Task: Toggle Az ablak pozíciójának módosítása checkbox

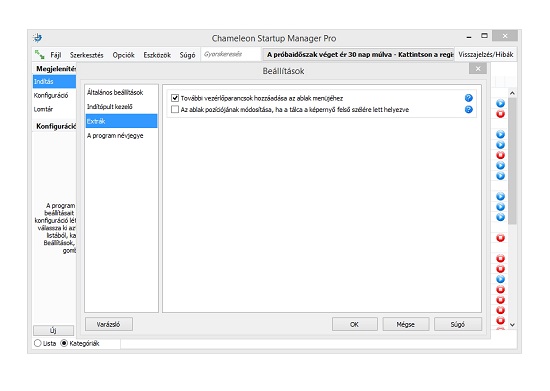Action: 175,109
